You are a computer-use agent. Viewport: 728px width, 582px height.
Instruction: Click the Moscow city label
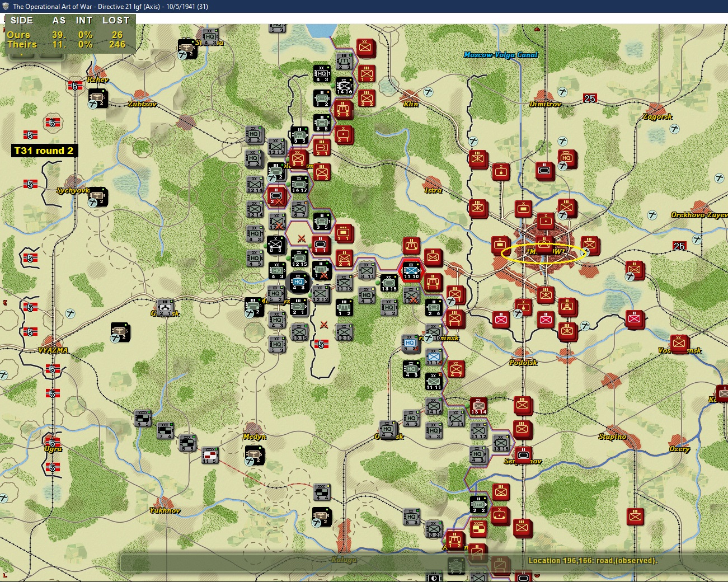[x=544, y=252]
